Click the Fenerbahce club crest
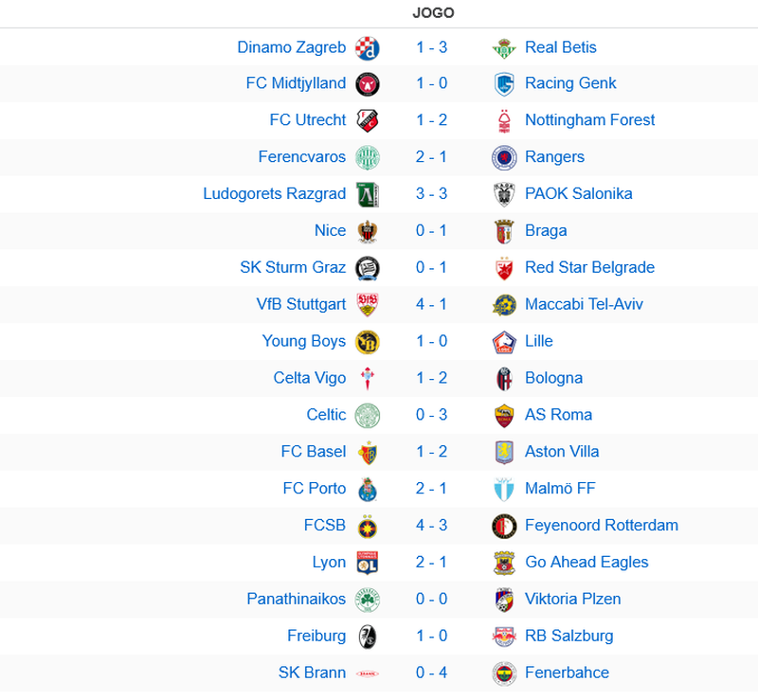 (x=504, y=673)
